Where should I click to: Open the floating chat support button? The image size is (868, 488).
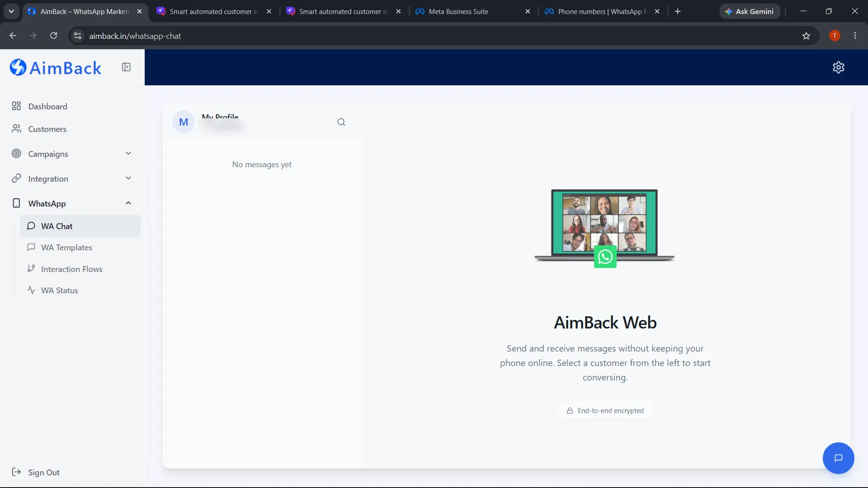(x=839, y=458)
